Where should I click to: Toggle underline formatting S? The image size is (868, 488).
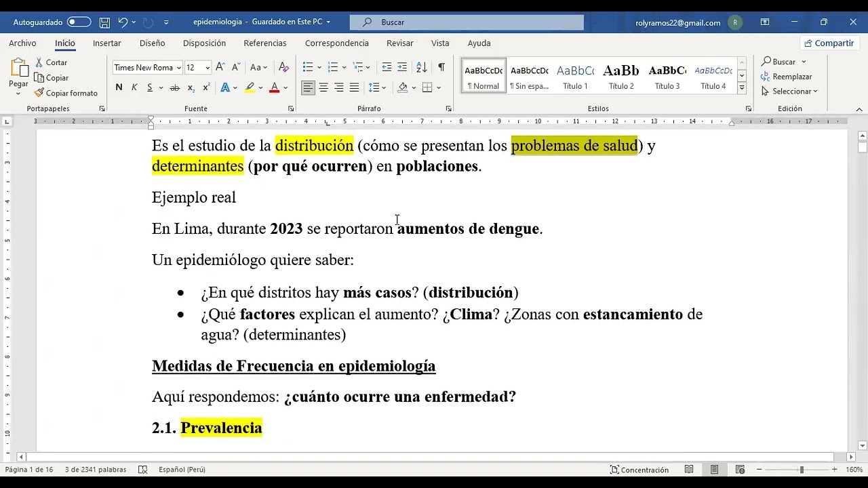[149, 87]
